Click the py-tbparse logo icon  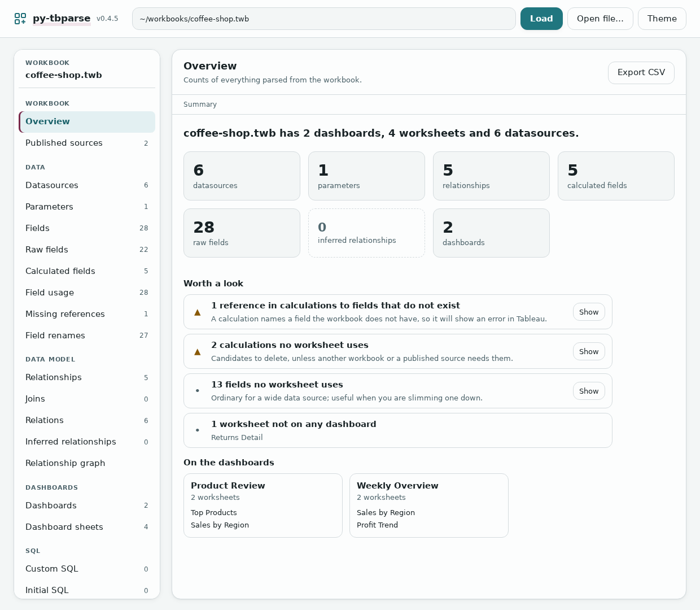coord(20,19)
